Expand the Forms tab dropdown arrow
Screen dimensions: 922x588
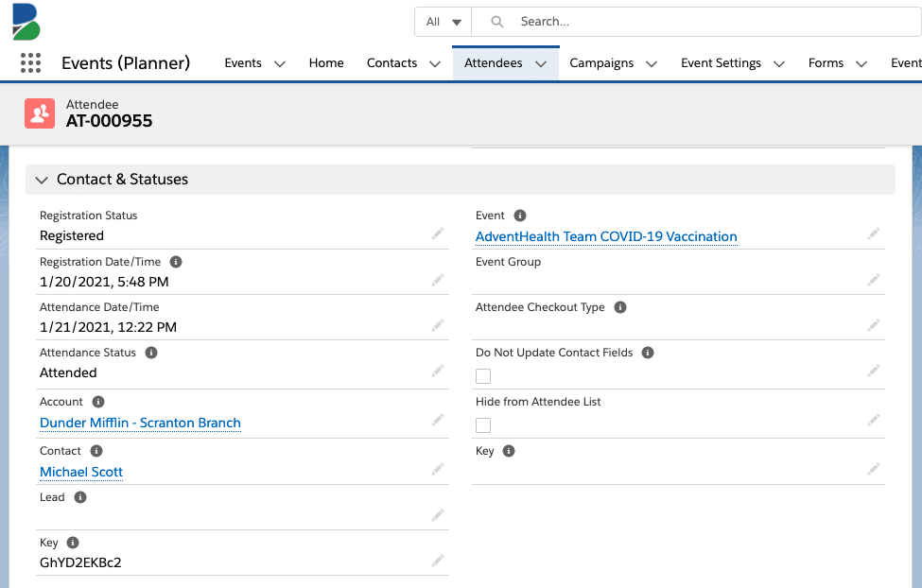click(x=861, y=63)
